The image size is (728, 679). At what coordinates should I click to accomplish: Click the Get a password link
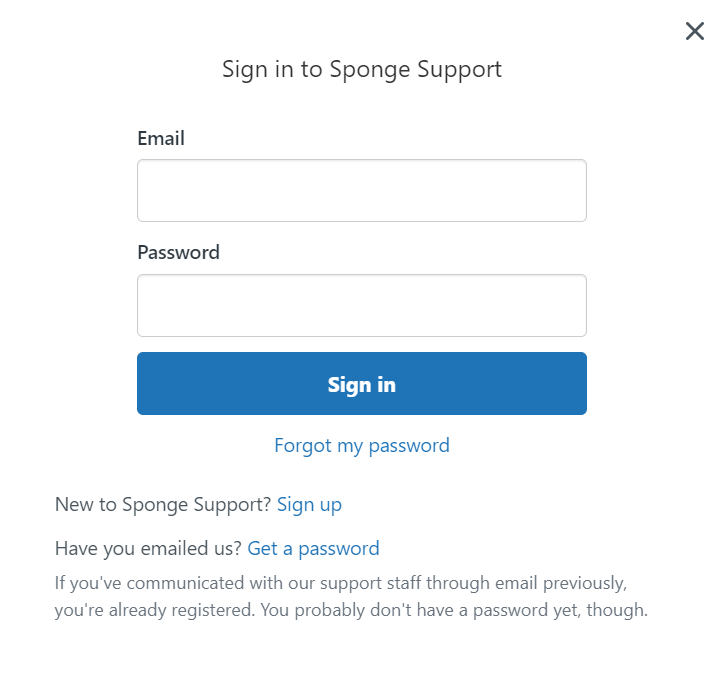313,548
